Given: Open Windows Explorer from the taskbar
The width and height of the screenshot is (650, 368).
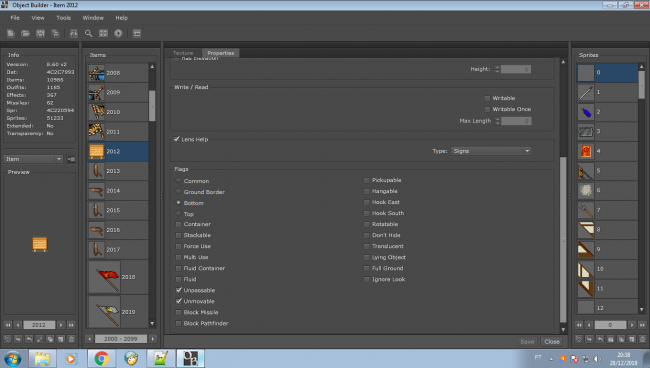Looking at the screenshot, I should point(42,358).
